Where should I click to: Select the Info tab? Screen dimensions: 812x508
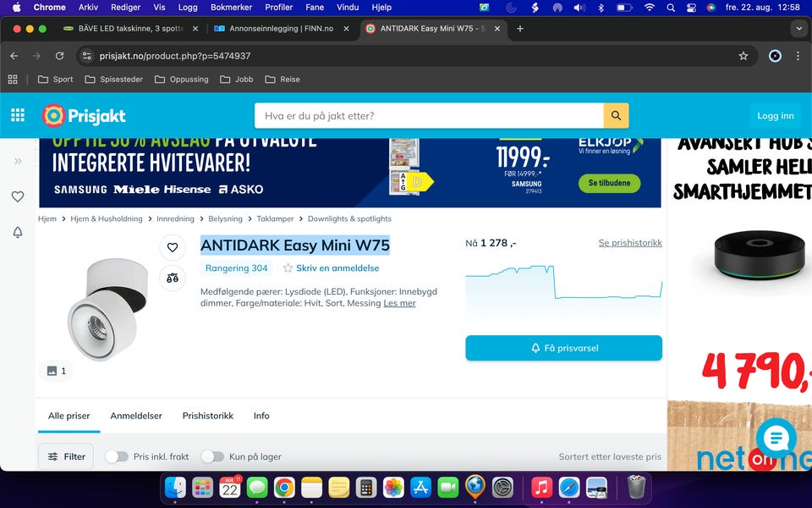tap(261, 416)
